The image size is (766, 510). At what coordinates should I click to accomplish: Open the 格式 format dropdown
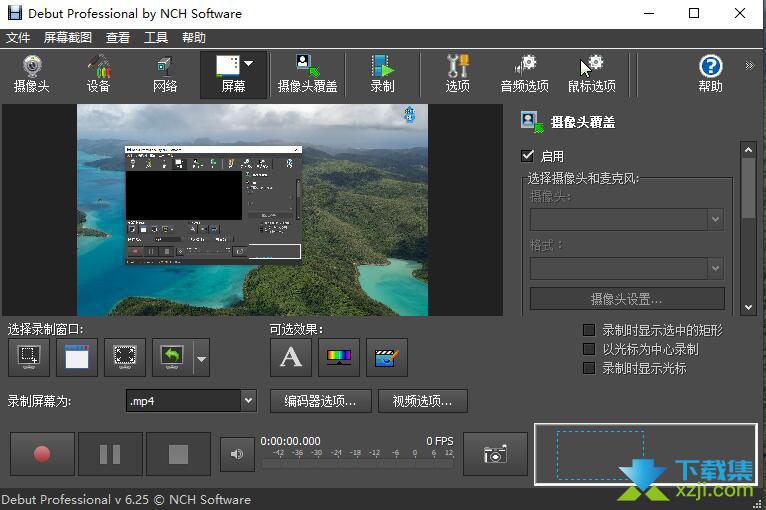click(x=627, y=268)
